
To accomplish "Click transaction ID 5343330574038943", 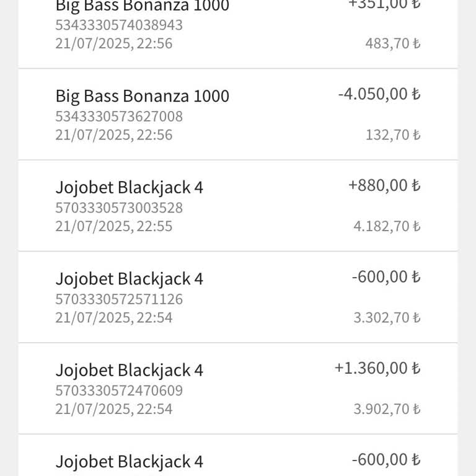I will coord(119,25).
